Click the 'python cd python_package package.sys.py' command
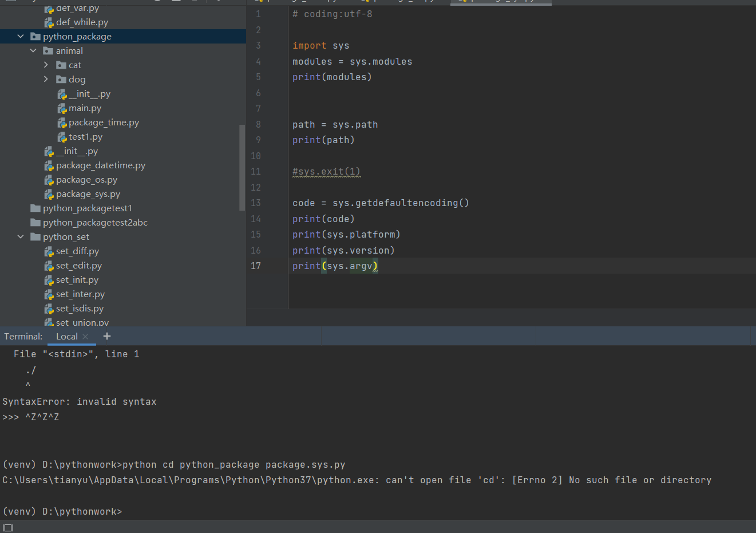Image resolution: width=756 pixels, height=533 pixels. (x=234, y=464)
